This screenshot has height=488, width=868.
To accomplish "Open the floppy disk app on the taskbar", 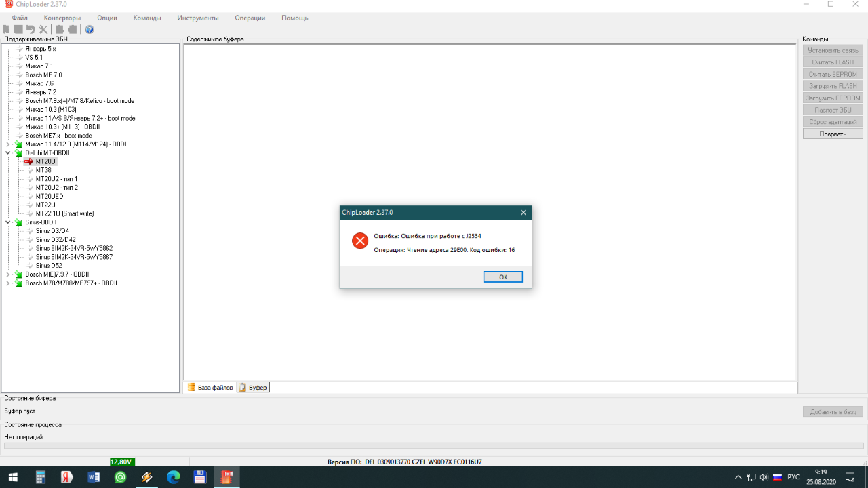I will [x=200, y=477].
